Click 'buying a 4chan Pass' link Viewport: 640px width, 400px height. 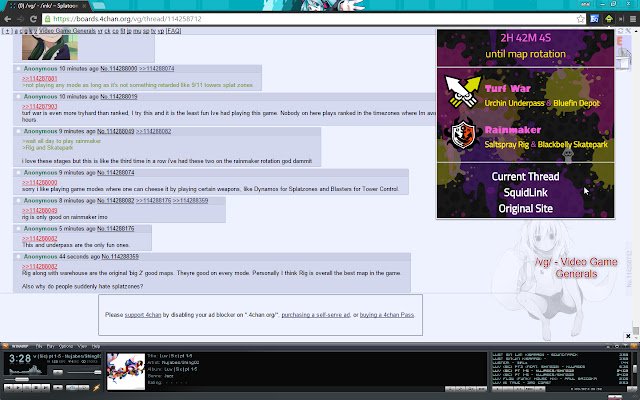point(387,315)
